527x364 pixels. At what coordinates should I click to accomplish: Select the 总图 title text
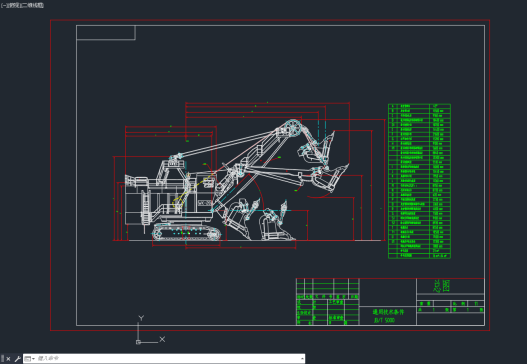pyautogui.click(x=441, y=286)
